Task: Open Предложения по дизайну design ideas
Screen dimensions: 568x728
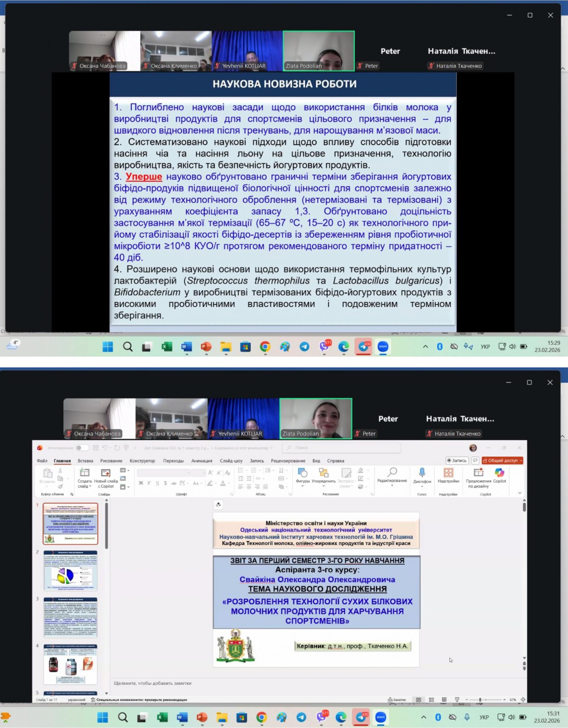Action: coord(478,473)
